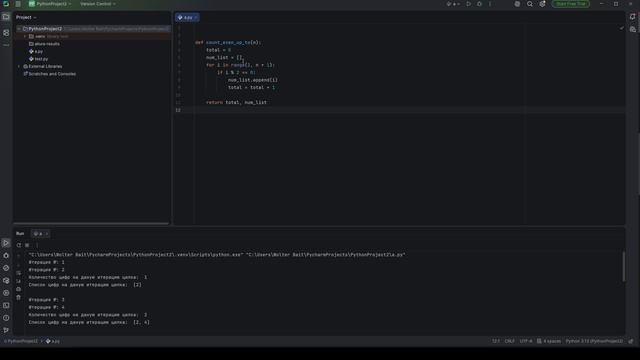Open the Project view mode dropdown
640x360 pixels.
(x=26, y=17)
